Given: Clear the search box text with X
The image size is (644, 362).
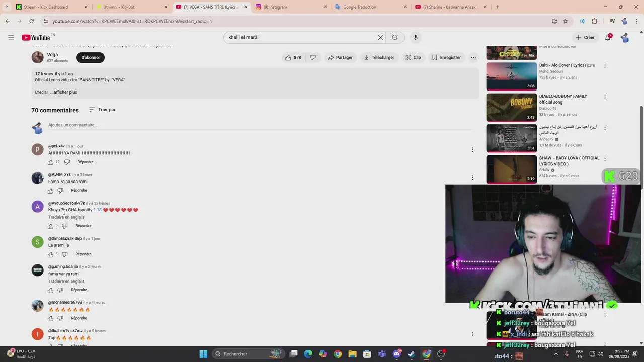Looking at the screenshot, I should [380, 37].
